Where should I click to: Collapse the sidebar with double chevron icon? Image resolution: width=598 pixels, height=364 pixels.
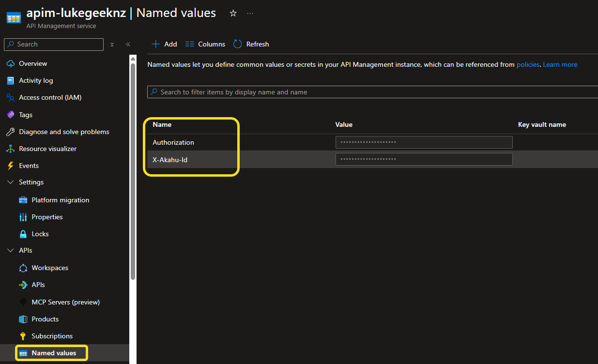click(x=128, y=44)
